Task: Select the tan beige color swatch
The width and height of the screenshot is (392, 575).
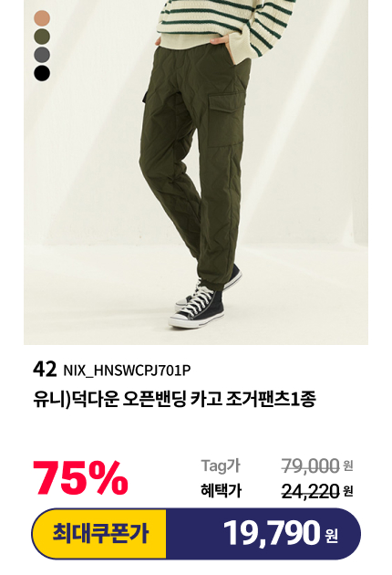Action: coord(42,18)
